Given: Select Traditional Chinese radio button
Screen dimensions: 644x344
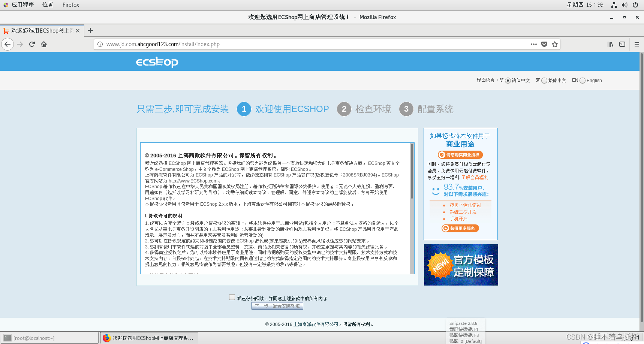Looking at the screenshot, I should point(544,81).
